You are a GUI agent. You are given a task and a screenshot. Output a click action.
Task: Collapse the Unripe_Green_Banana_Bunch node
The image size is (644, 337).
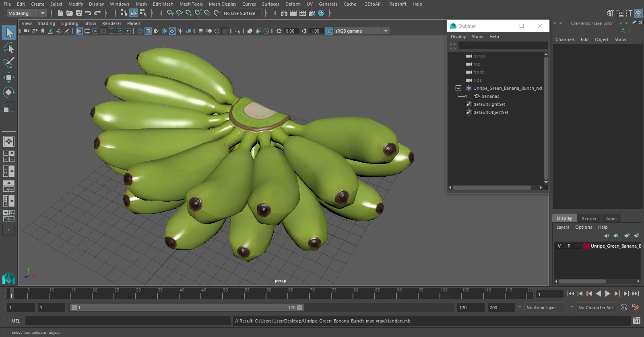coord(458,88)
